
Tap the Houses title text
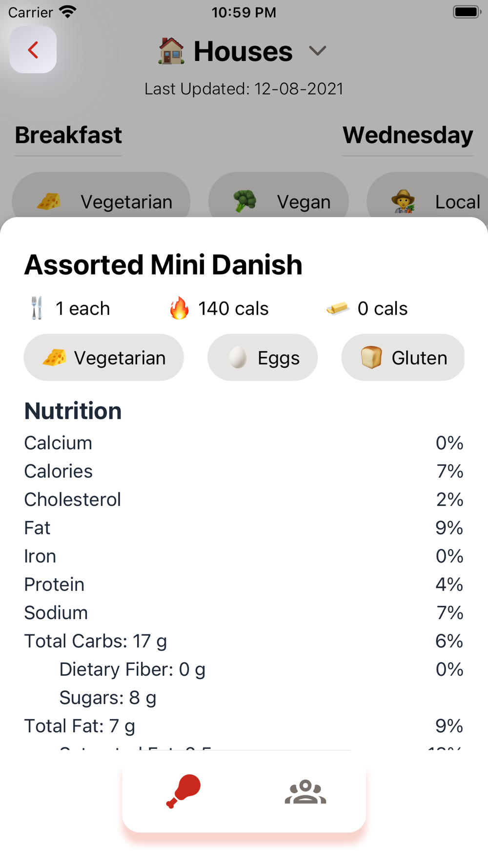243,51
